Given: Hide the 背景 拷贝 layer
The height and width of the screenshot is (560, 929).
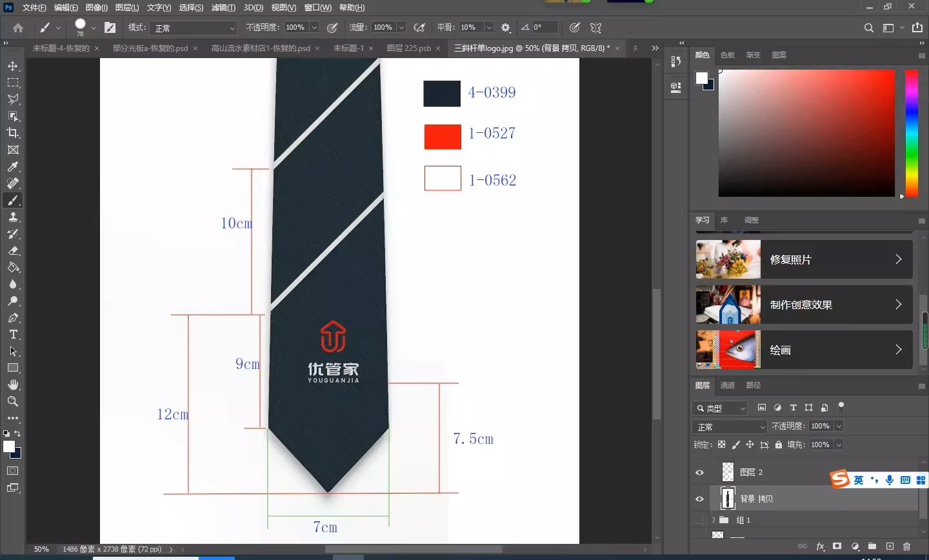Looking at the screenshot, I should [x=699, y=499].
